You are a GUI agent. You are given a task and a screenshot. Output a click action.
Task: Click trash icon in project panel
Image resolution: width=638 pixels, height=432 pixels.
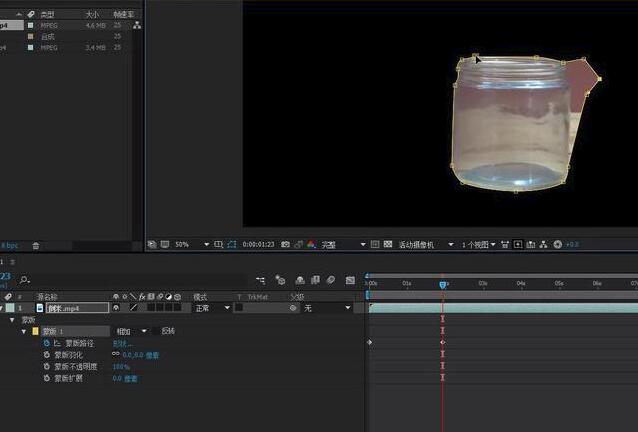[x=36, y=245]
